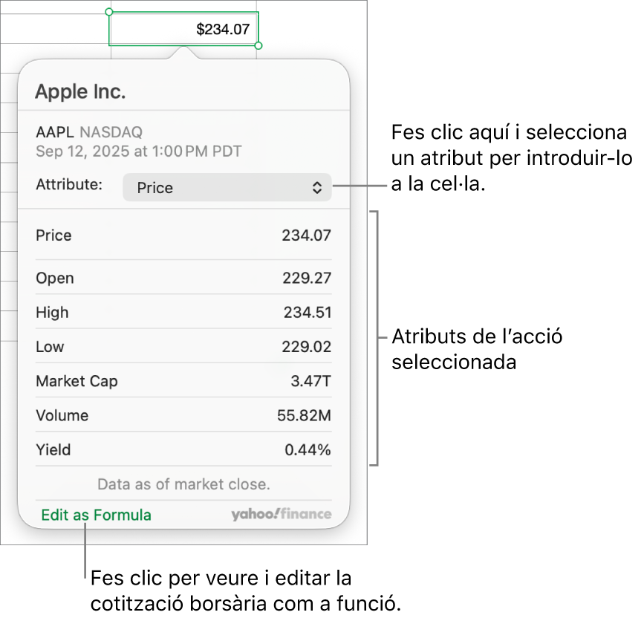Select the Volume attribute row
Screen dimensions: 644x644
[x=183, y=415]
